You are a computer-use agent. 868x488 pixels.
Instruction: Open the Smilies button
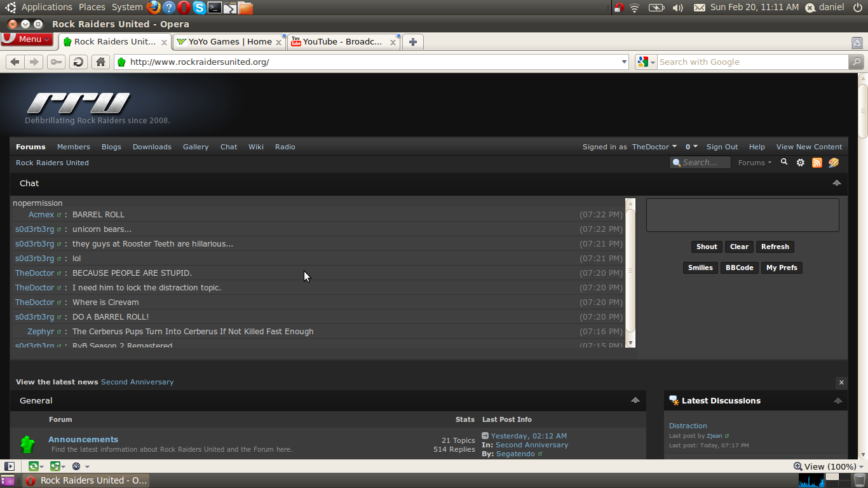coord(701,268)
